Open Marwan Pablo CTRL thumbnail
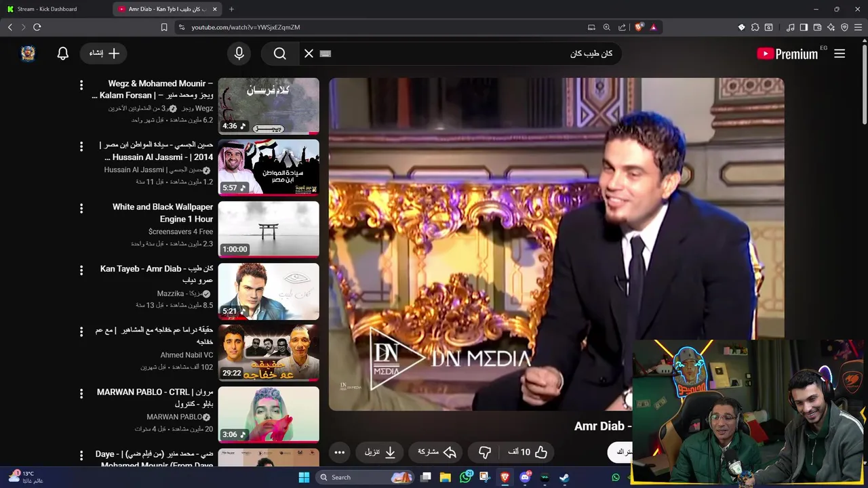The image size is (868, 488). [269, 415]
